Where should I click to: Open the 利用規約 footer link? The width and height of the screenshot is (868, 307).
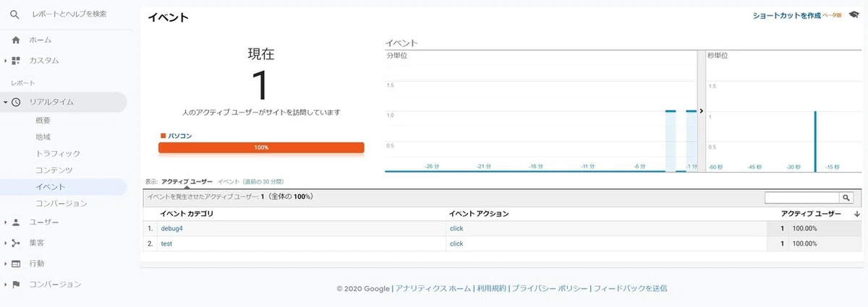pos(490,288)
